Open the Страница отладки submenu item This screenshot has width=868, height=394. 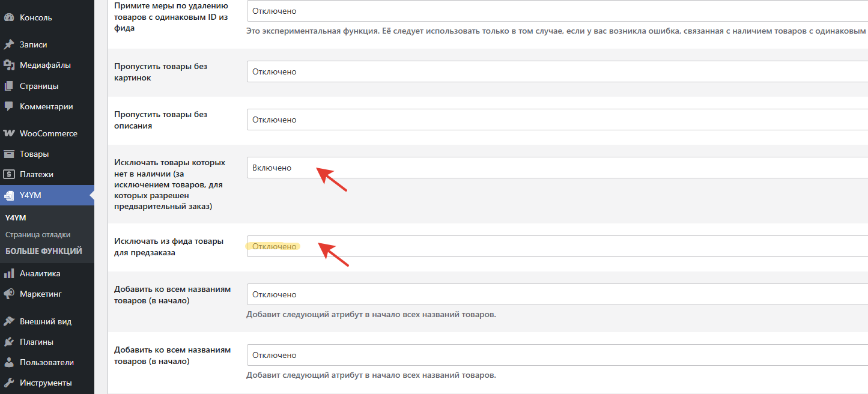pos(38,235)
